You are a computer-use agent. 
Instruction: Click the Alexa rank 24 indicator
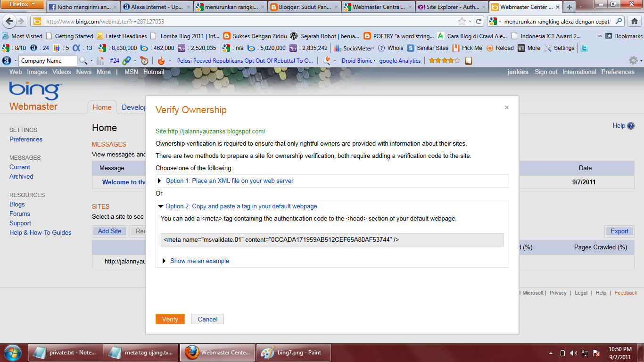[40, 48]
